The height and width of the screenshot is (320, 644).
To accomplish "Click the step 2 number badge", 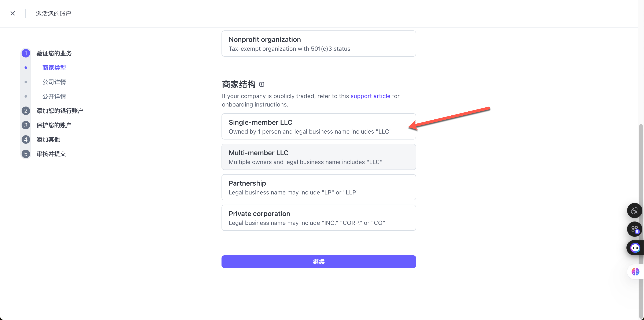I will (26, 111).
